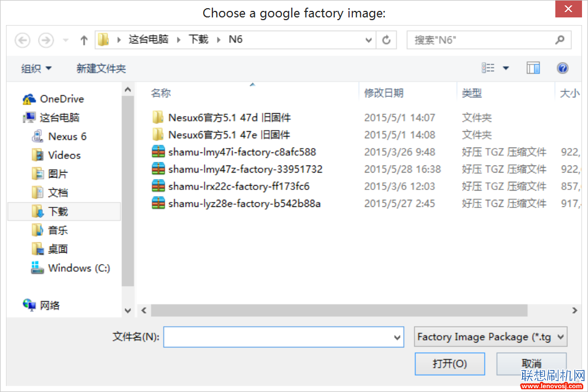Image resolution: width=588 pixels, height=392 pixels.
Task: Close the Choose a google factory image dialog
Action: (568, 9)
